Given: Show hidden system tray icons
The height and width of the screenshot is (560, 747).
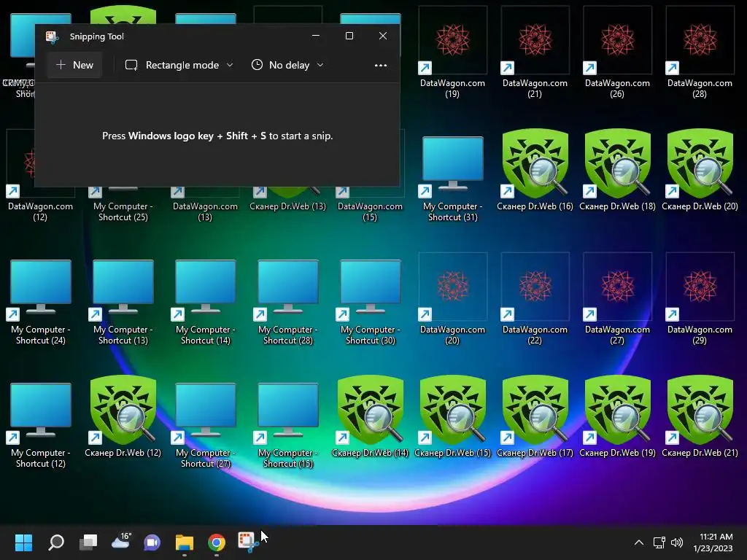Looking at the screenshot, I should (x=639, y=542).
